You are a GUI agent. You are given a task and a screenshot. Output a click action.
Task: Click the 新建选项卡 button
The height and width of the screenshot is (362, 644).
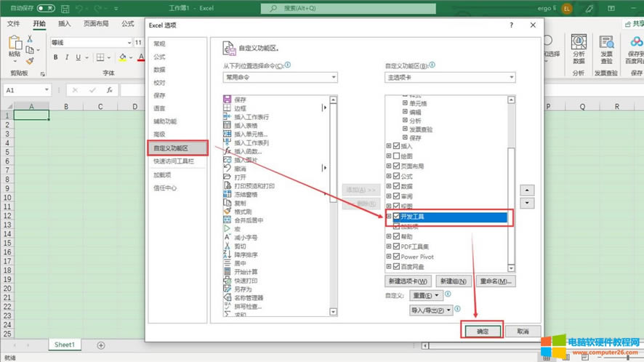pos(408,281)
